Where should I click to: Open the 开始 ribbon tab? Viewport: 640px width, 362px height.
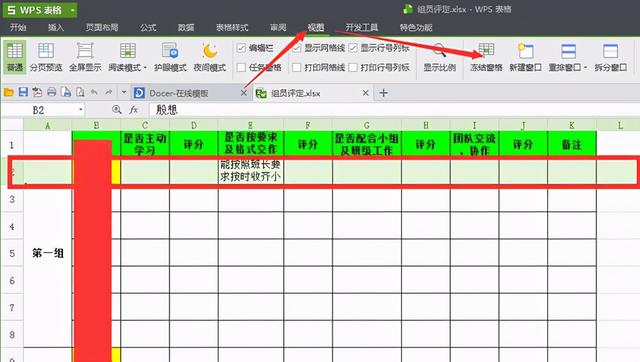(18, 27)
